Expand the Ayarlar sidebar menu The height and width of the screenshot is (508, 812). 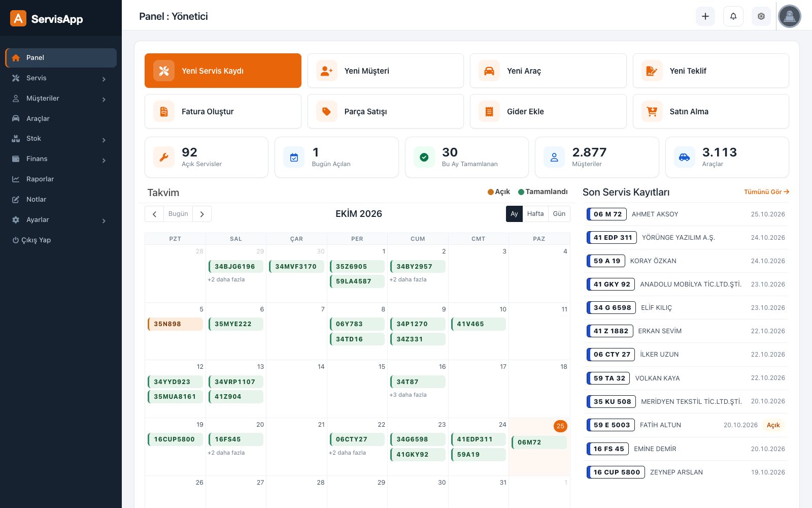(61, 220)
